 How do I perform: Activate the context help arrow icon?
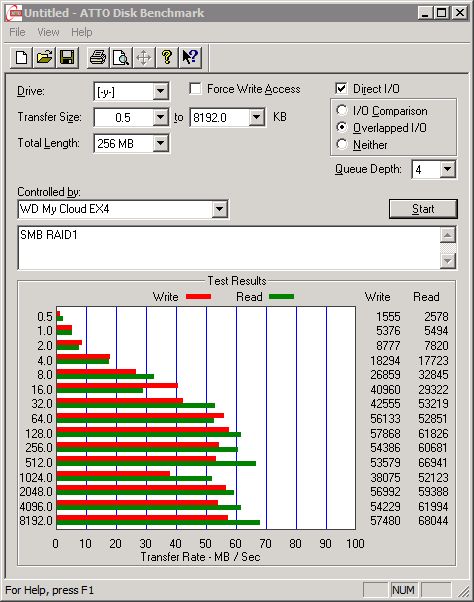pos(190,58)
